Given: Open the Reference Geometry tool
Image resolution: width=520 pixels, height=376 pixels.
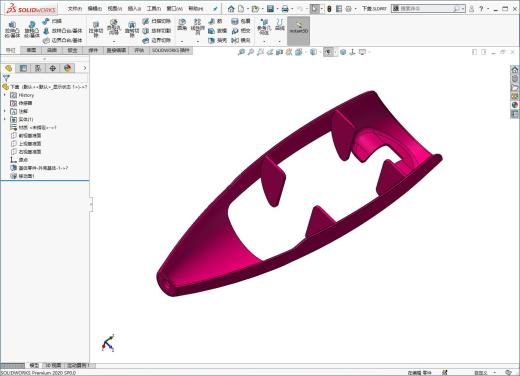Looking at the screenshot, I should pos(264,27).
